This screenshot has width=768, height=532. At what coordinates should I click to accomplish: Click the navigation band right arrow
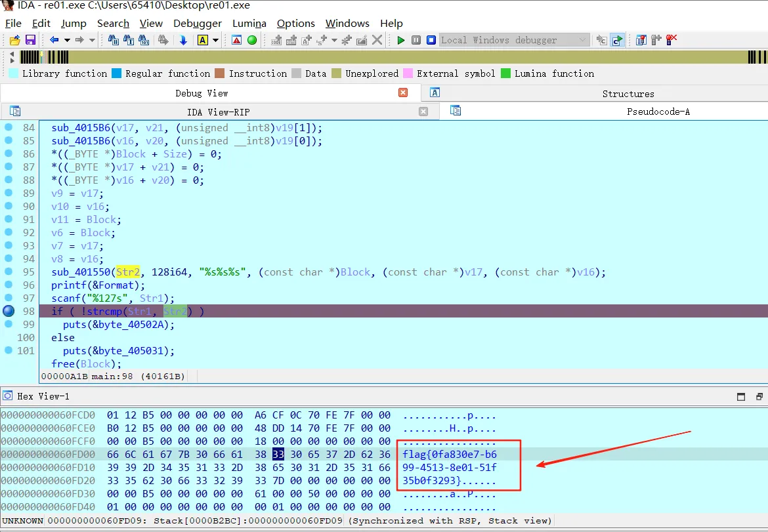coord(12,61)
